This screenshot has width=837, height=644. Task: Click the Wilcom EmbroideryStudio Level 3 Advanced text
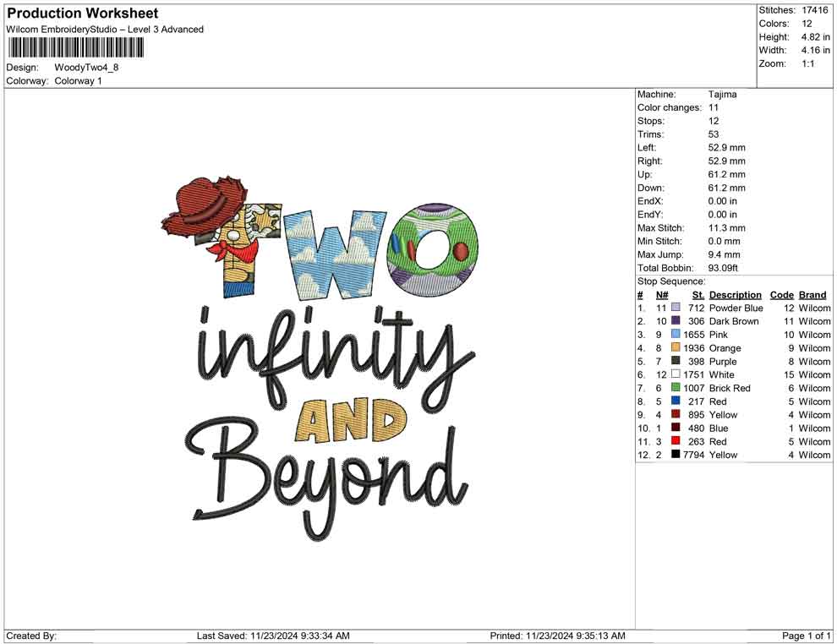(105, 30)
